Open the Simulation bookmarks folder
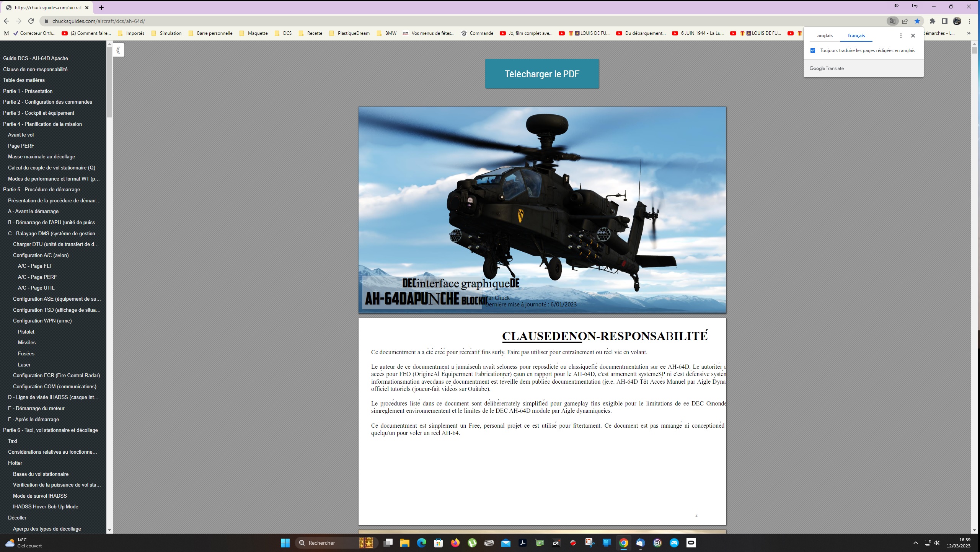980x552 pixels. (x=166, y=33)
